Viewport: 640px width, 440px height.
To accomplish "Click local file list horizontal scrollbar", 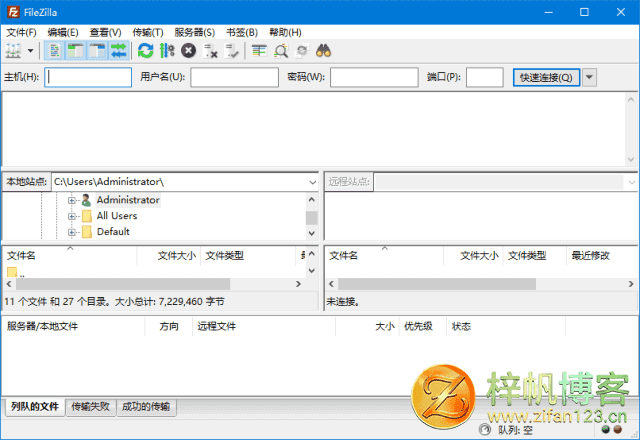I will (x=123, y=284).
